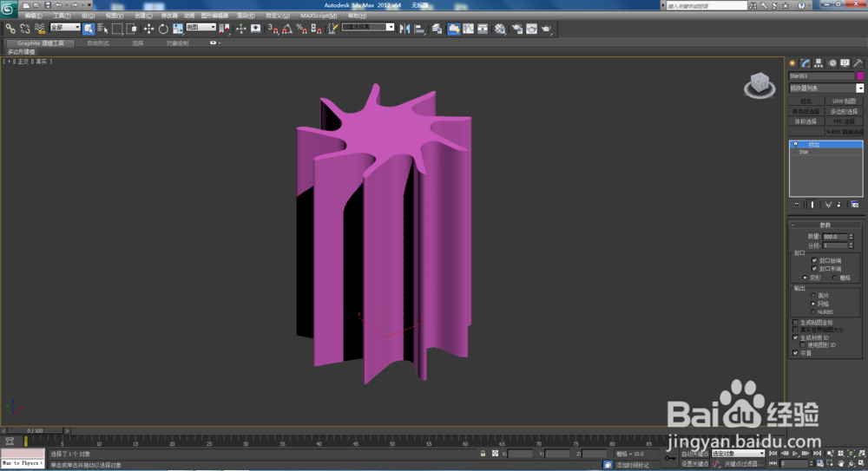Click the Extrude (挤出) modifier button
Image resolution: width=868 pixels, height=471 pixels.
click(806, 101)
